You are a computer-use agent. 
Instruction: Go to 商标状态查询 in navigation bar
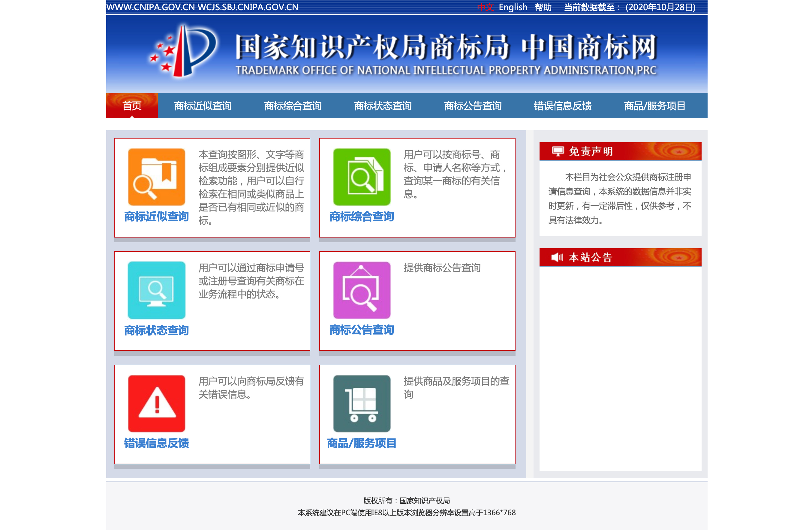click(383, 106)
